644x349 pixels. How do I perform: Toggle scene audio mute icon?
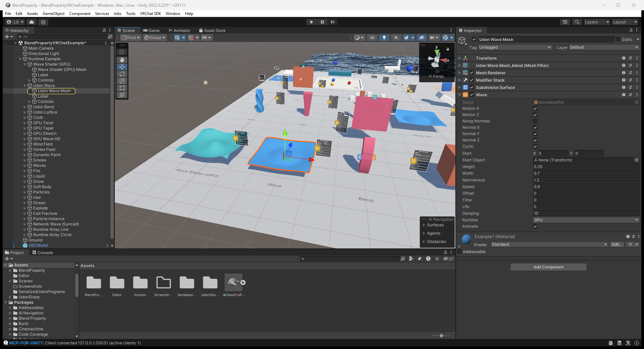[x=396, y=38]
